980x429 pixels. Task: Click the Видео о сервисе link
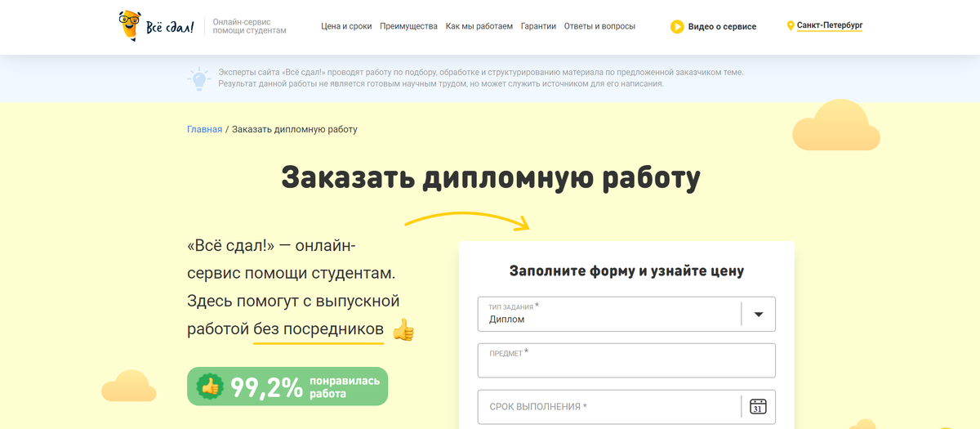point(722,26)
